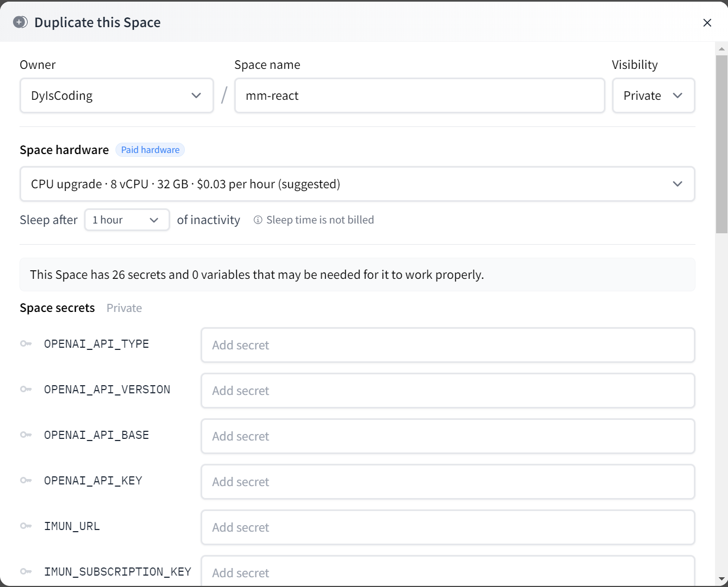Screen dimensions: 728x587
Task: Click the Visibility field label
Action: [635, 65]
